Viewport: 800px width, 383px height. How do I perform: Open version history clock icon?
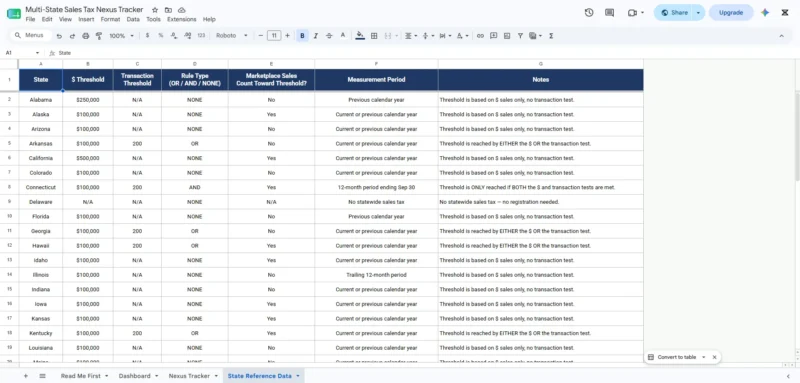[589, 13]
